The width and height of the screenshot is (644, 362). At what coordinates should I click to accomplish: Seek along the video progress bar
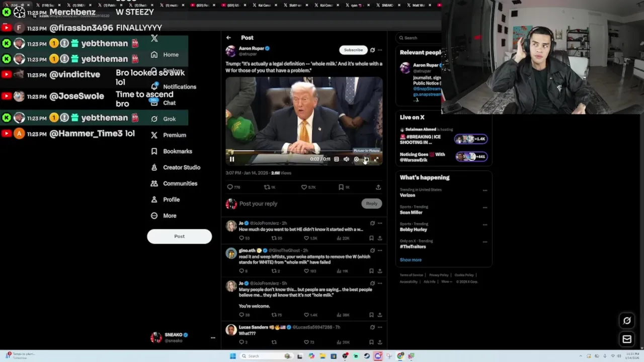(304, 152)
